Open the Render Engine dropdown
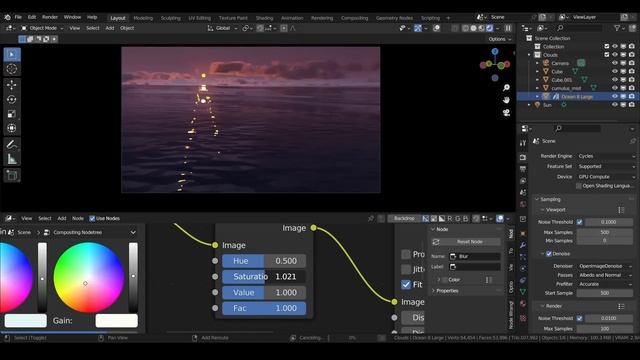 [x=606, y=156]
